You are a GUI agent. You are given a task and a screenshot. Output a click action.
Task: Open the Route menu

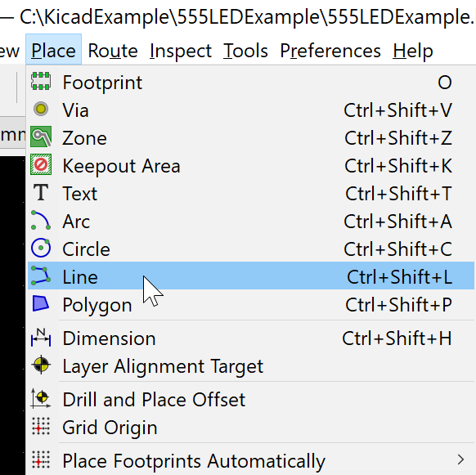pos(113,50)
